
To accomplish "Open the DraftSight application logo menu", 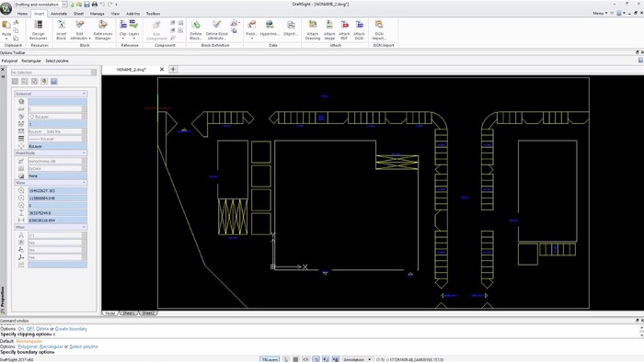I will 6,7.
